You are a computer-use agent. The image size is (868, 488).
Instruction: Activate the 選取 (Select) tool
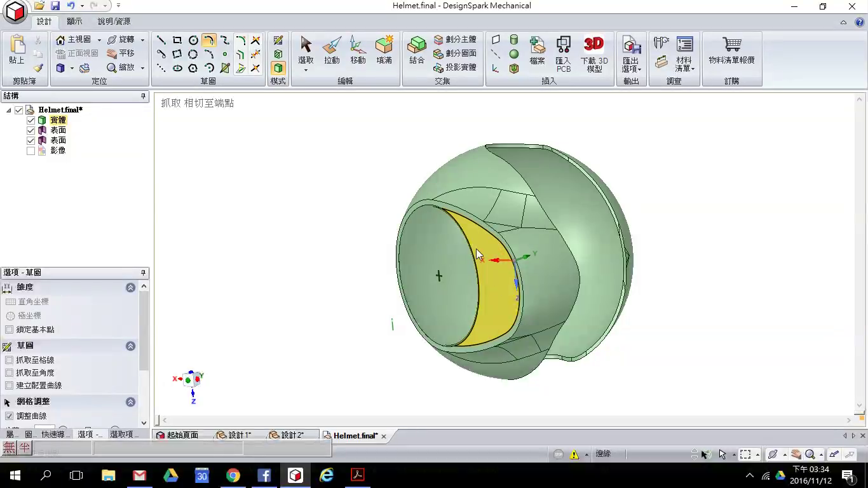[306, 50]
